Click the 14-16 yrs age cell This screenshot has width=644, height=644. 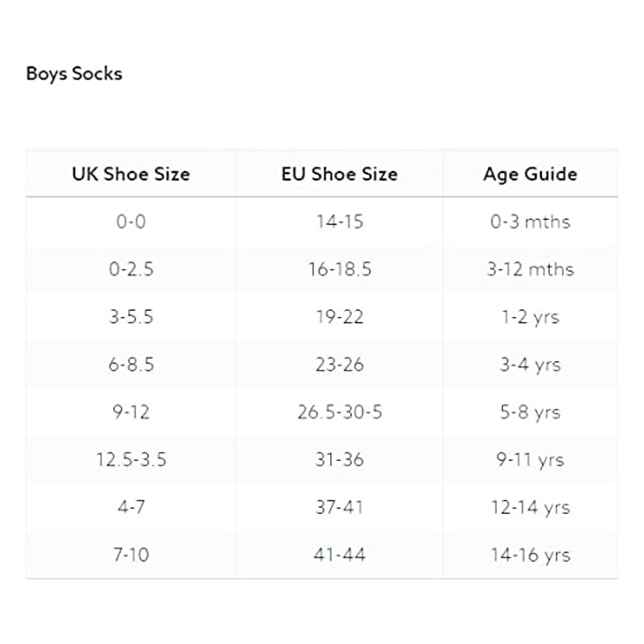click(530, 555)
